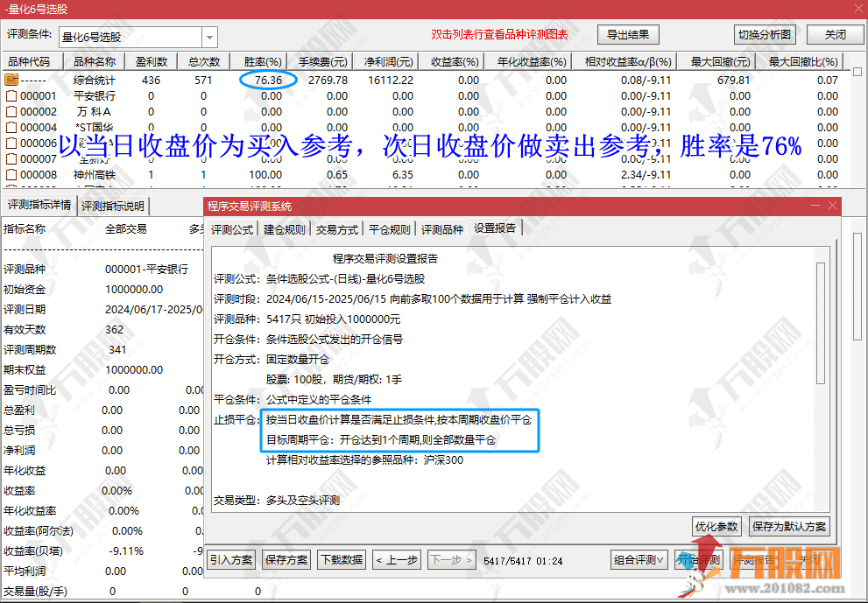Image resolution: width=868 pixels, height=603 pixels.
Task: Sort by 品种名称 column header
Action: click(x=95, y=61)
